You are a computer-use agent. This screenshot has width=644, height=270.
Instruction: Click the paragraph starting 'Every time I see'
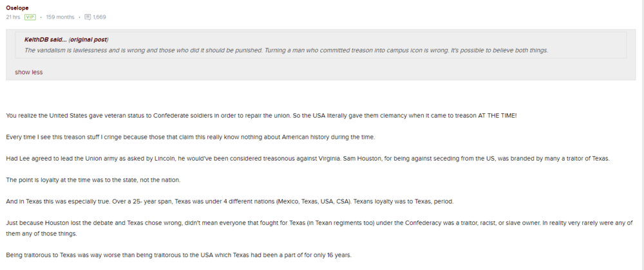click(x=190, y=137)
